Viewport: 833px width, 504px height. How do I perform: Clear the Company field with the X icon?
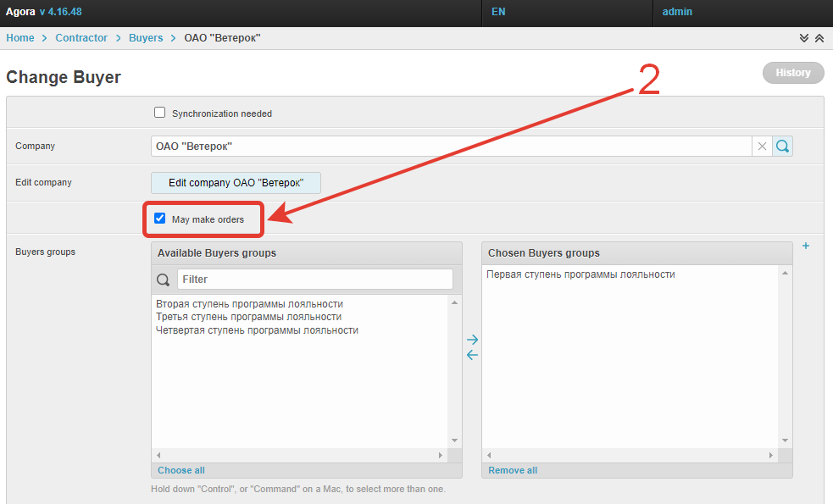762,147
